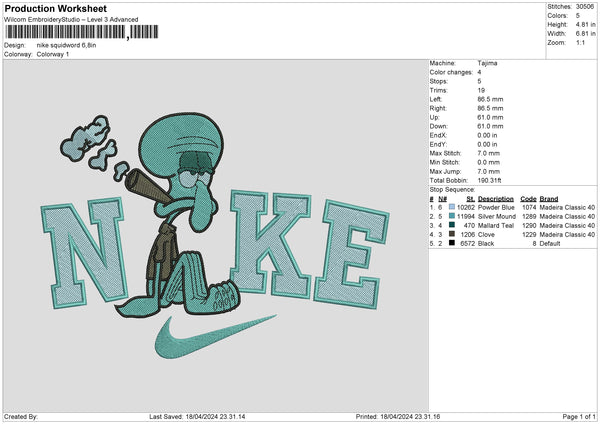Click the Mallard Teal color swatch
The image size is (600, 424).
point(452,225)
